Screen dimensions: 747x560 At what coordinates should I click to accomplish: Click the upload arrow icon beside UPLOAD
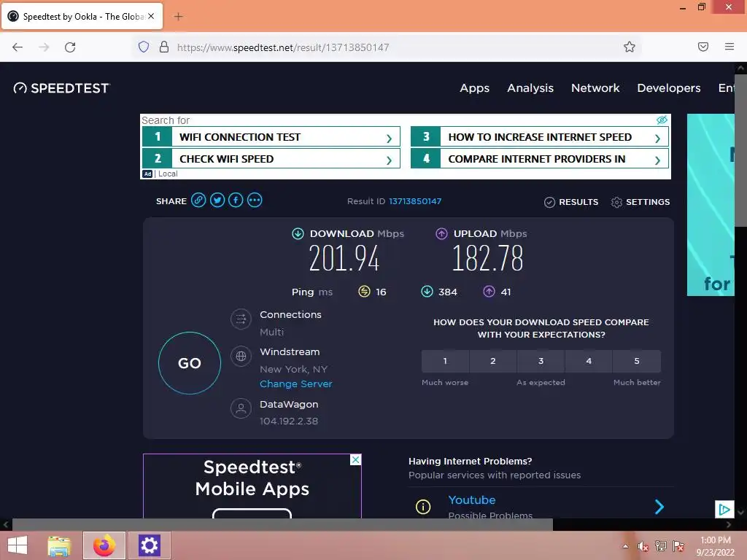[441, 234]
